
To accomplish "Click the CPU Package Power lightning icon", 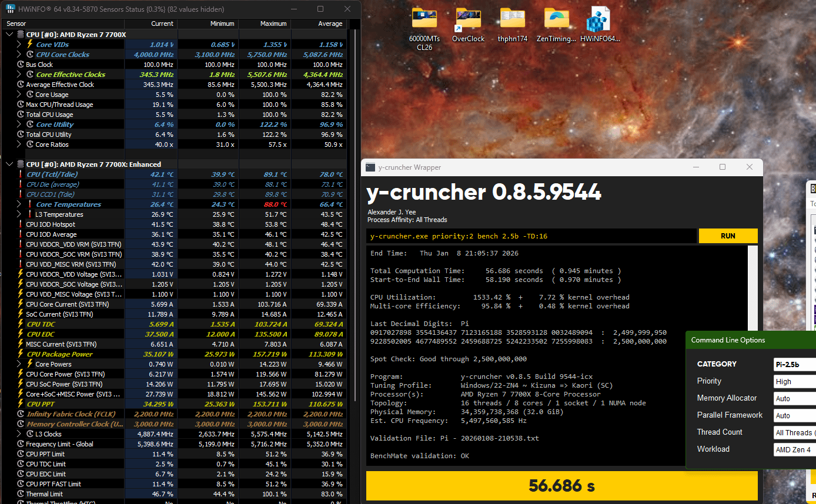I will coord(20,354).
